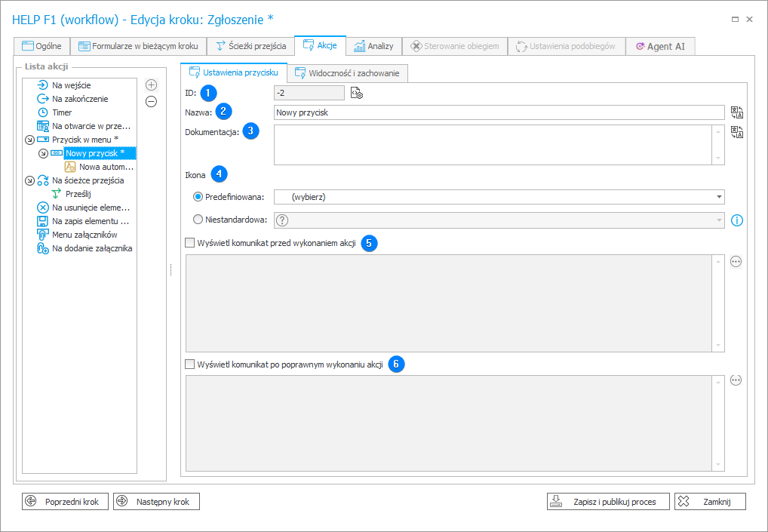
Task: Open editor for message after successful execution
Action: click(736, 380)
